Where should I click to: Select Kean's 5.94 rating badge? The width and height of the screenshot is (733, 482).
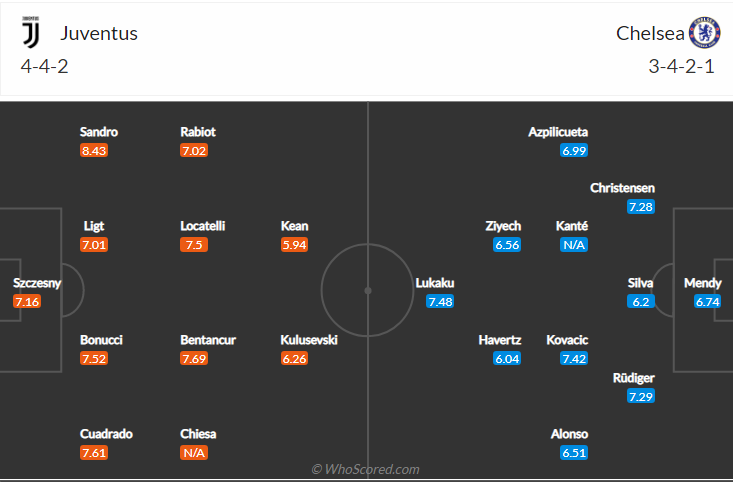point(294,245)
